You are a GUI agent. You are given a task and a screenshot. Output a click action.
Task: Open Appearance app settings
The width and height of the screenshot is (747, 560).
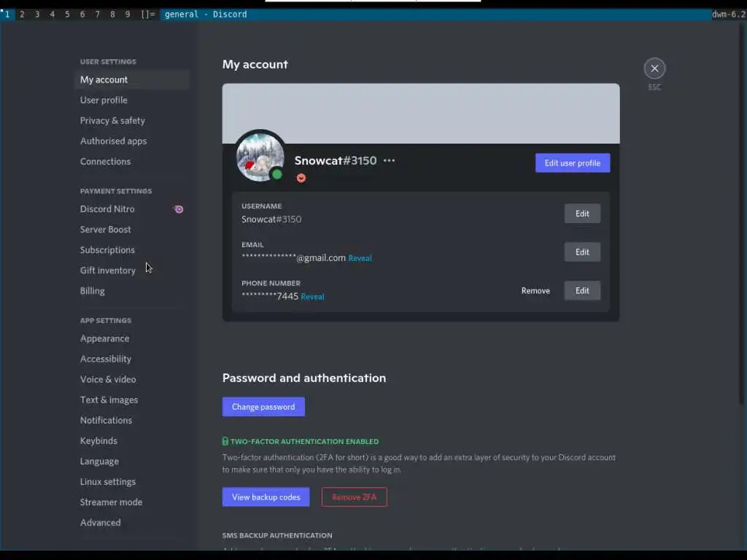click(132, 338)
